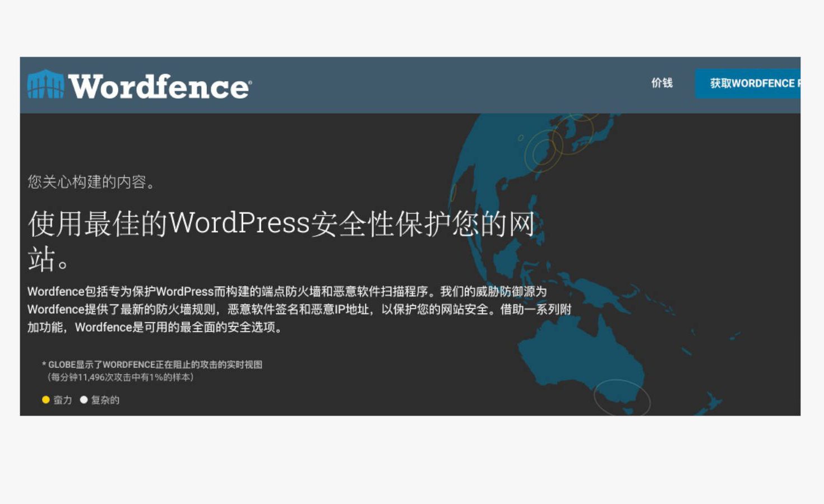Click the Wordfence description paragraph

point(297,309)
